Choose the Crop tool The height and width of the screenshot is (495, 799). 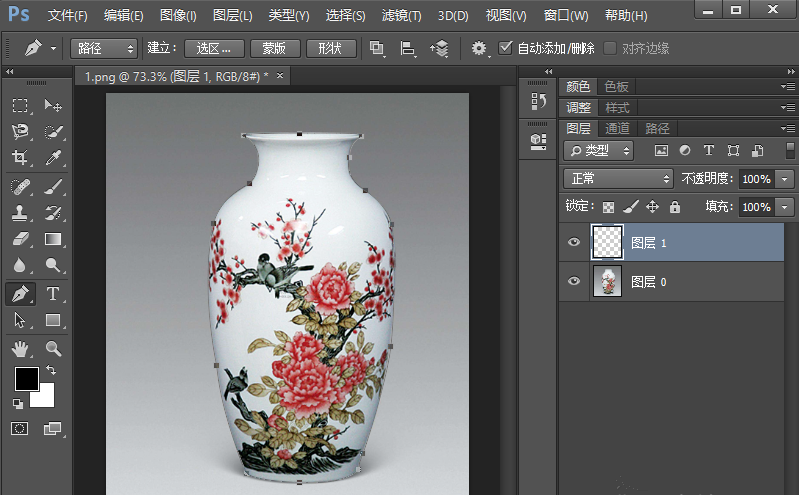point(20,158)
